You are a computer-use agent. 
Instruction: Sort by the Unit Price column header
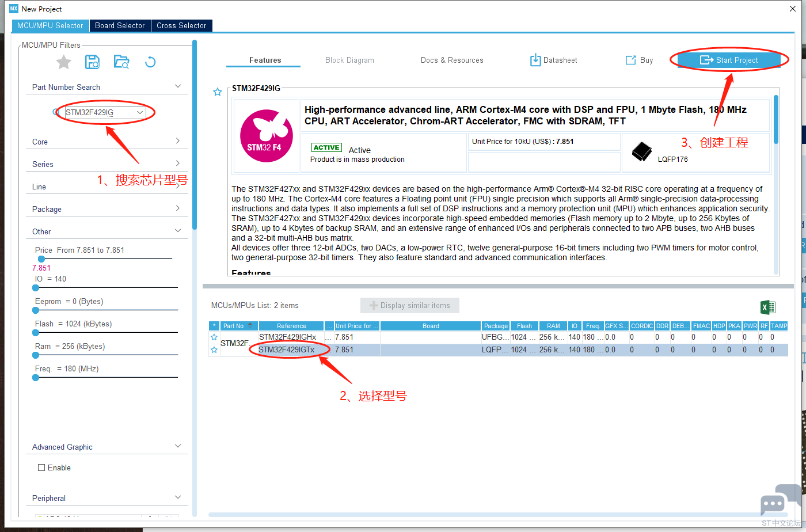[x=357, y=326]
